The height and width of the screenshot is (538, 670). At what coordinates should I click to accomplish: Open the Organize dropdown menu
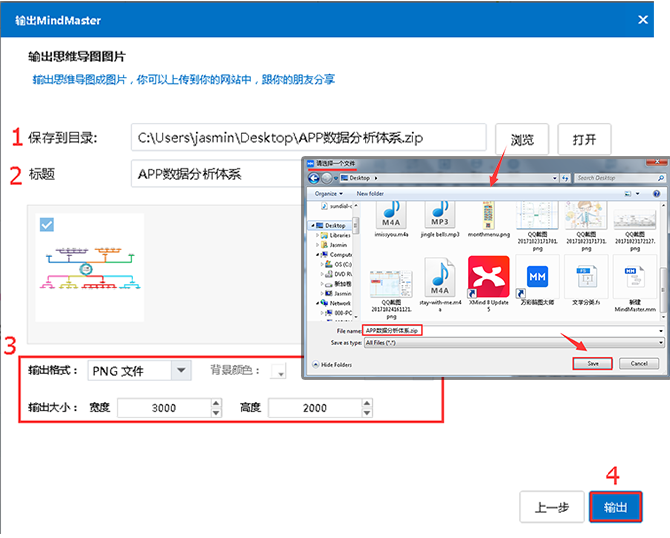pos(329,194)
